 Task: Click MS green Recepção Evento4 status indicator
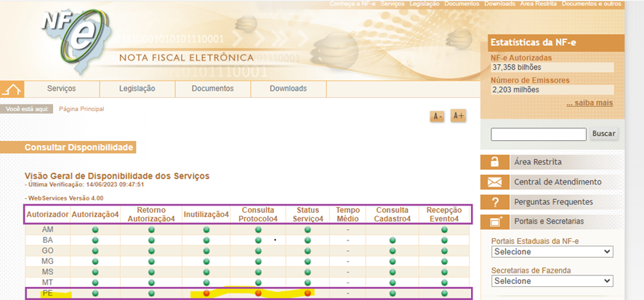[444, 272]
